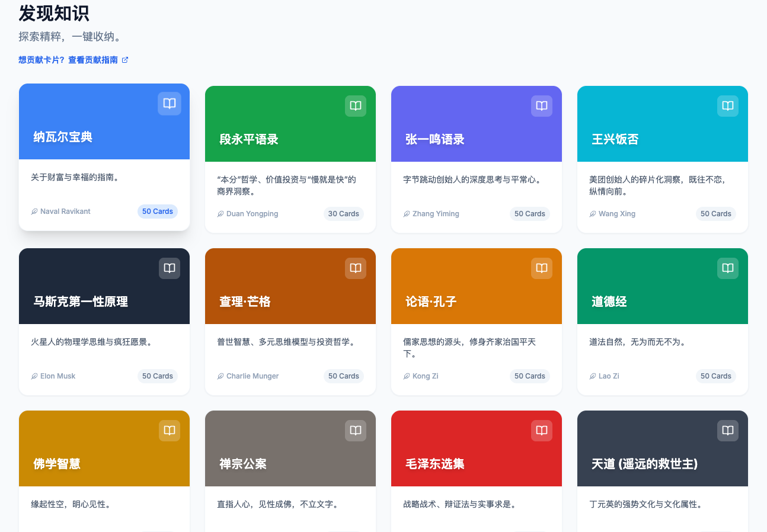Click the description 普世智慧、多元思维模型与投资哲学。
The image size is (767, 532).
pyautogui.click(x=286, y=342)
